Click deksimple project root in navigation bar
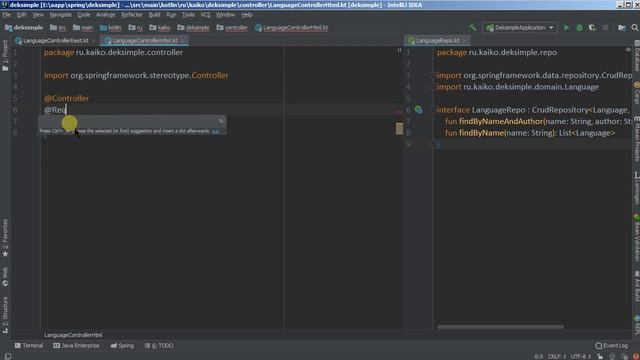Viewport: 640px width, 360px height. tap(24, 28)
